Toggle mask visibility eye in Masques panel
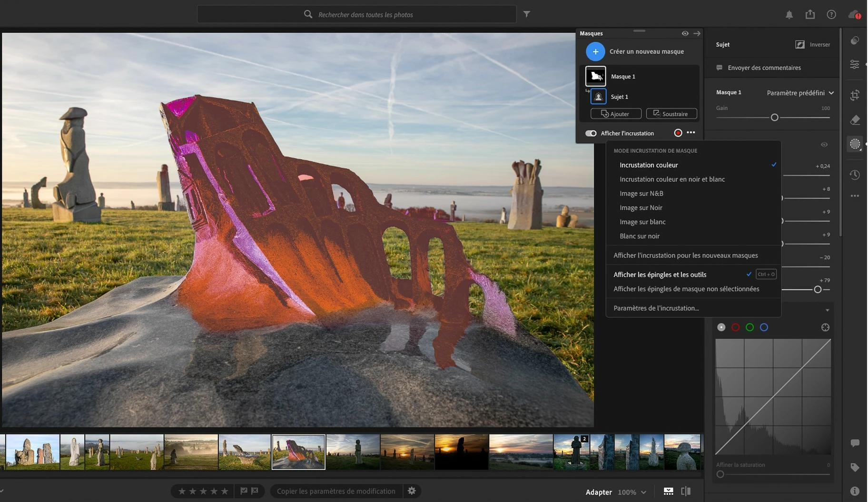This screenshot has height=502, width=868. click(685, 33)
